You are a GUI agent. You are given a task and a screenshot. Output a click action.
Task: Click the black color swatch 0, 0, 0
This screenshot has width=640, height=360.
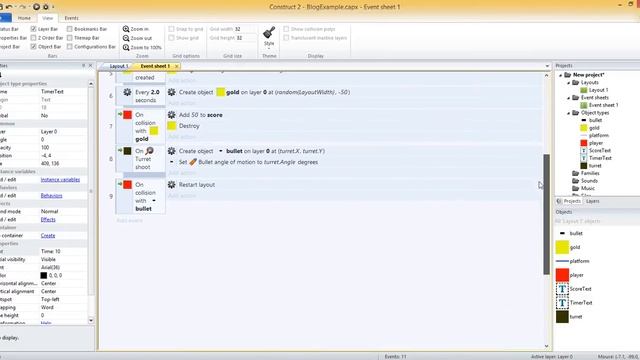[44, 276]
